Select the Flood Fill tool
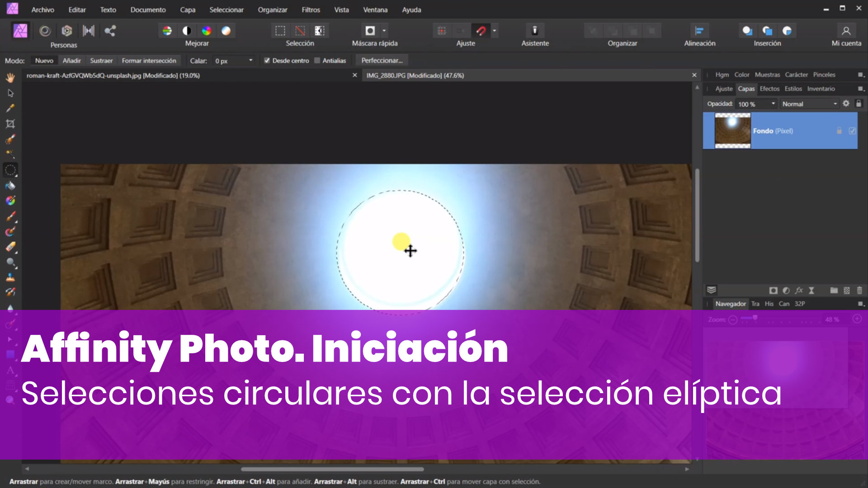Screen dimensions: 868x488 [10, 185]
